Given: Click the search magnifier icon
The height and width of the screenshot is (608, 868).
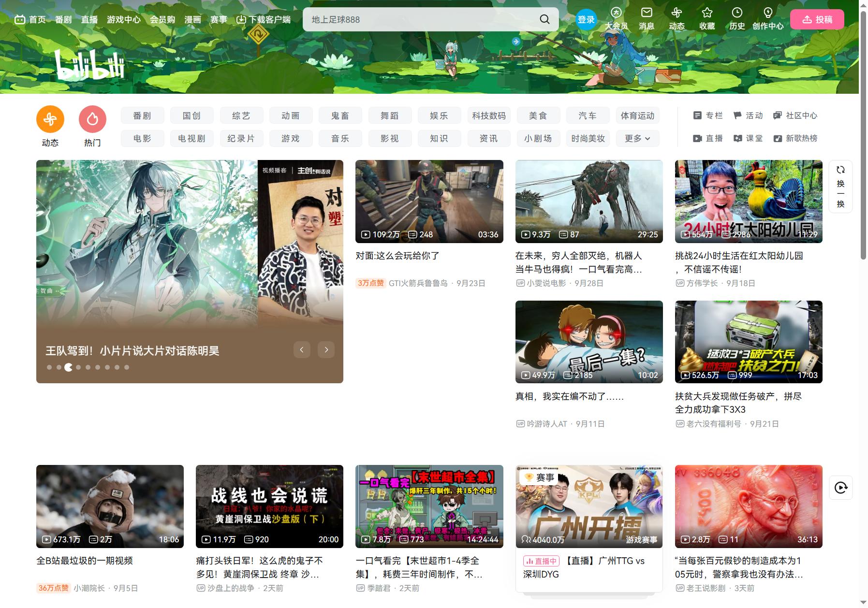Looking at the screenshot, I should coord(544,19).
